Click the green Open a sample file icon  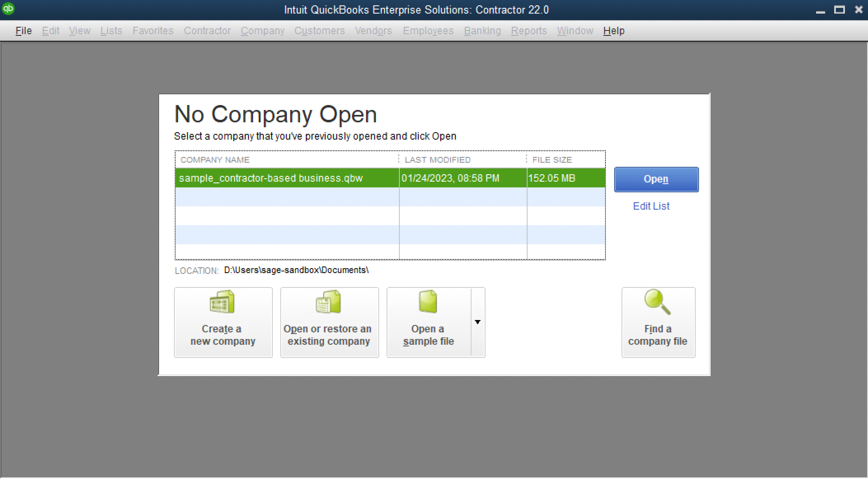click(428, 302)
